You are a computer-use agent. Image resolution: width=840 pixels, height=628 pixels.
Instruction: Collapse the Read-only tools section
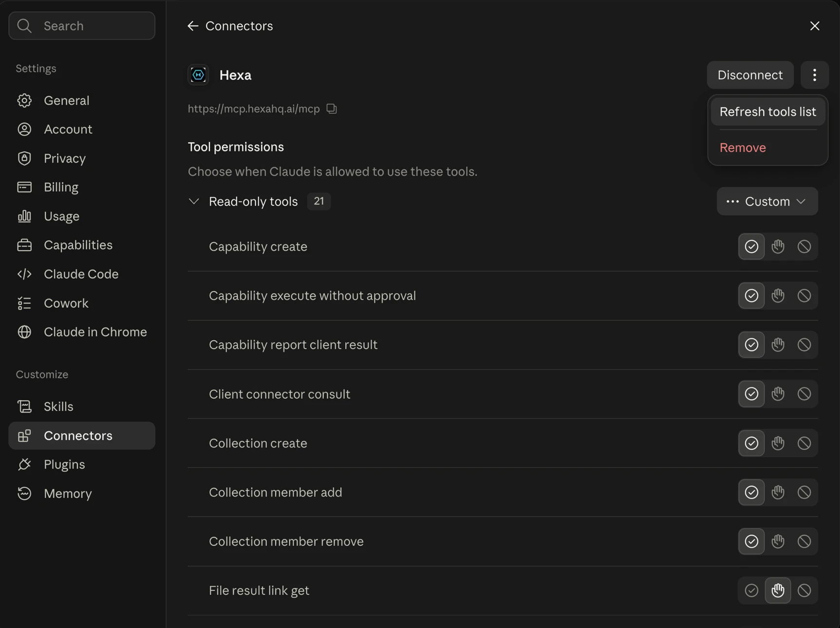(x=194, y=201)
